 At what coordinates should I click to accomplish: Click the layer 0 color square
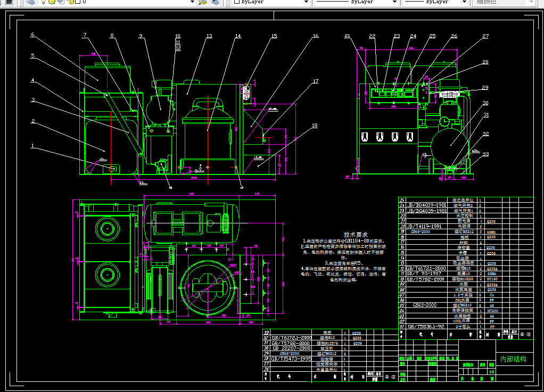click(78, 2)
